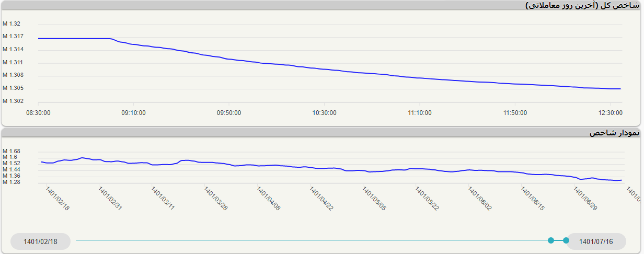The image size is (644, 254).
Task: Click the 11:10:00 time axis label
Action: point(420,112)
